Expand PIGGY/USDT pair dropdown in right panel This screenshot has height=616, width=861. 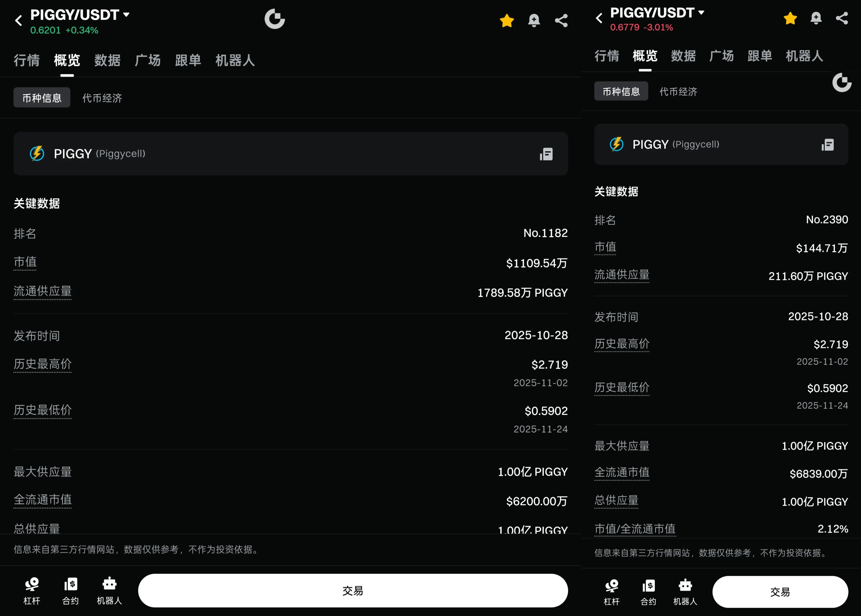pyautogui.click(x=701, y=13)
